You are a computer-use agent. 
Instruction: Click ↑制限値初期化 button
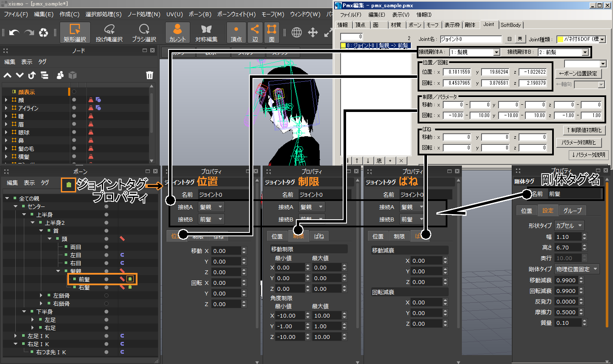[x=584, y=130]
